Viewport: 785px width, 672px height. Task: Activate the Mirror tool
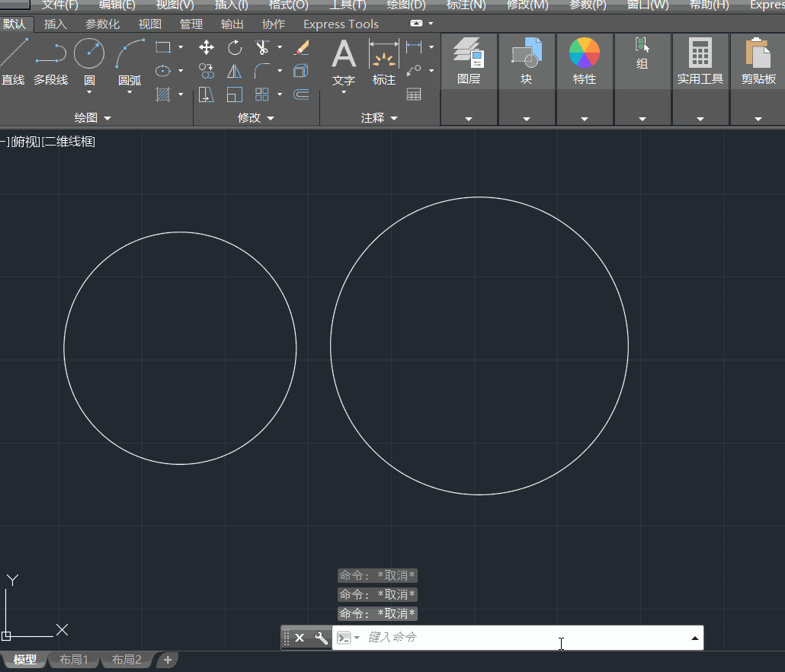click(x=234, y=71)
